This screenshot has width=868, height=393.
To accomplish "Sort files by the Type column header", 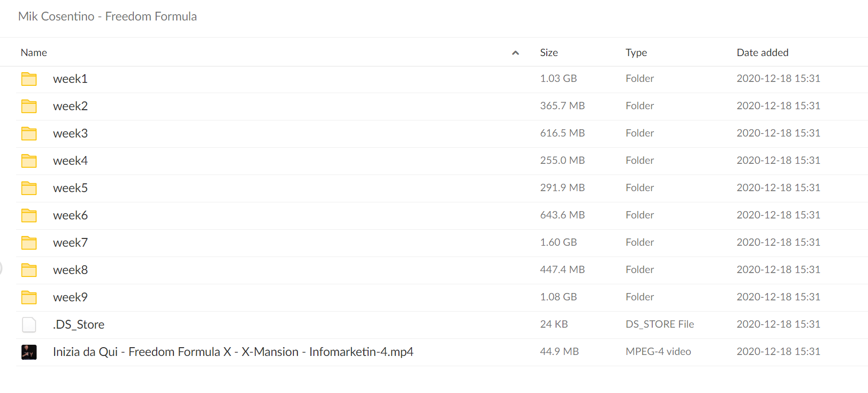I will (636, 53).
